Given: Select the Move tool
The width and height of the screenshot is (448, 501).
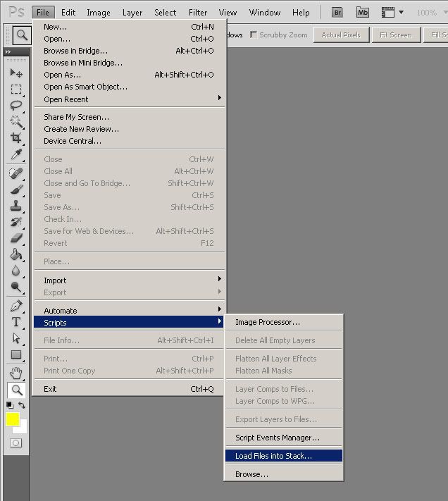Looking at the screenshot, I should click(x=16, y=73).
